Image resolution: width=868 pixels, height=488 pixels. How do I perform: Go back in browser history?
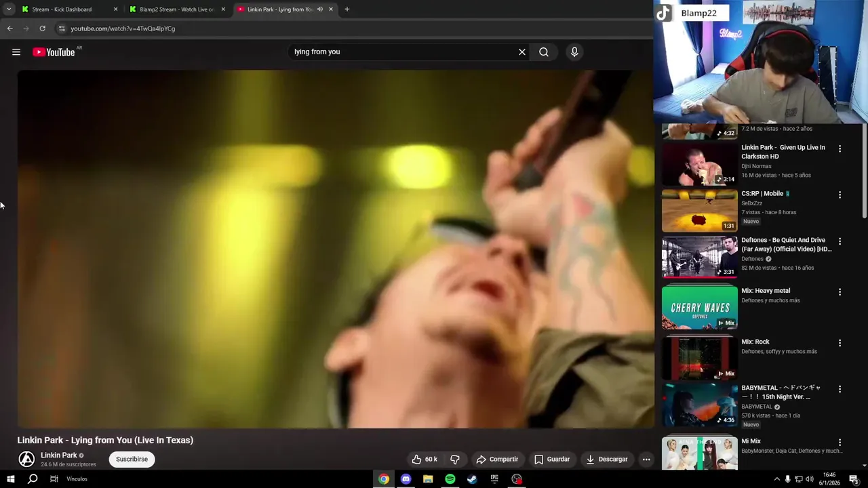9,28
